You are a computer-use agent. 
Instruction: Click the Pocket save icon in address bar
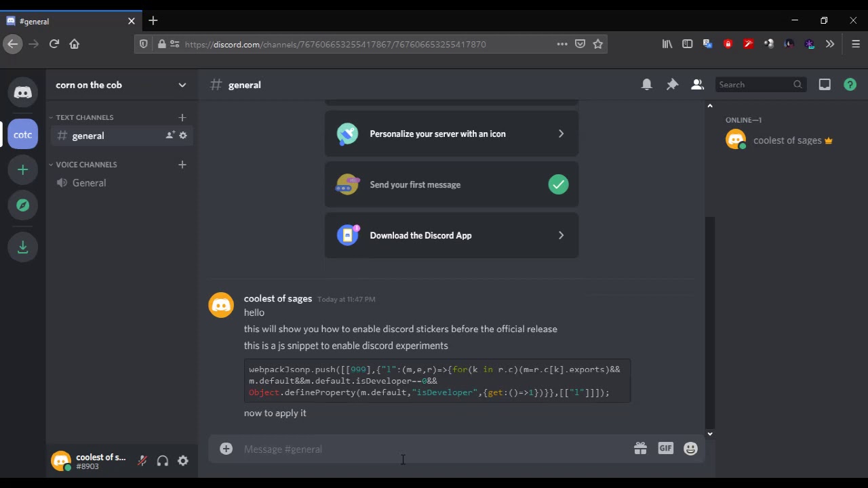click(x=580, y=44)
